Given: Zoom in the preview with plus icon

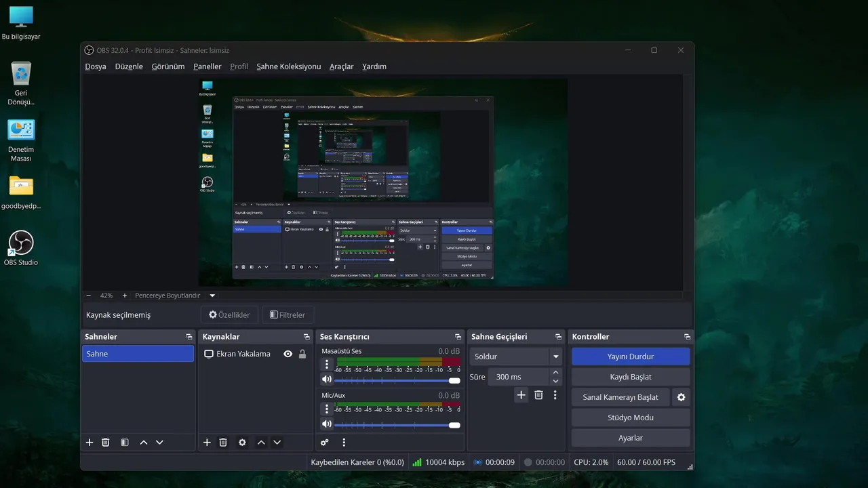Looking at the screenshot, I should [x=125, y=296].
